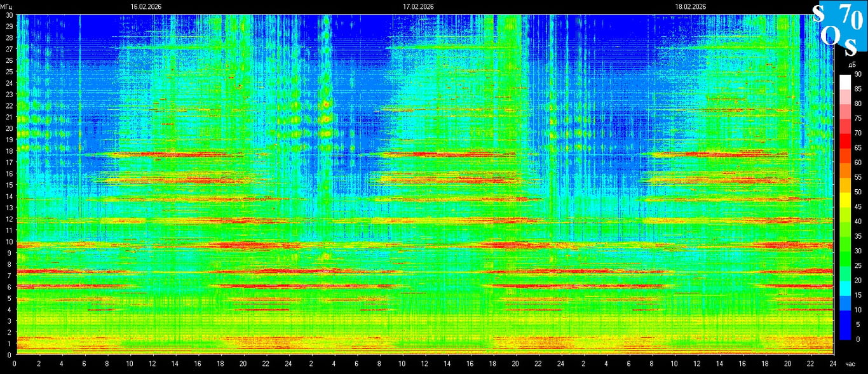Click the 10 MHz mark on frequency axis
Image resolution: width=868 pixels, height=374 pixels.
tap(8, 241)
